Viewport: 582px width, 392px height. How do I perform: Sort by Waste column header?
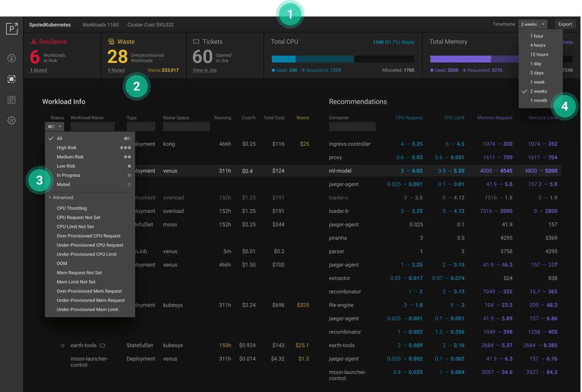click(303, 118)
